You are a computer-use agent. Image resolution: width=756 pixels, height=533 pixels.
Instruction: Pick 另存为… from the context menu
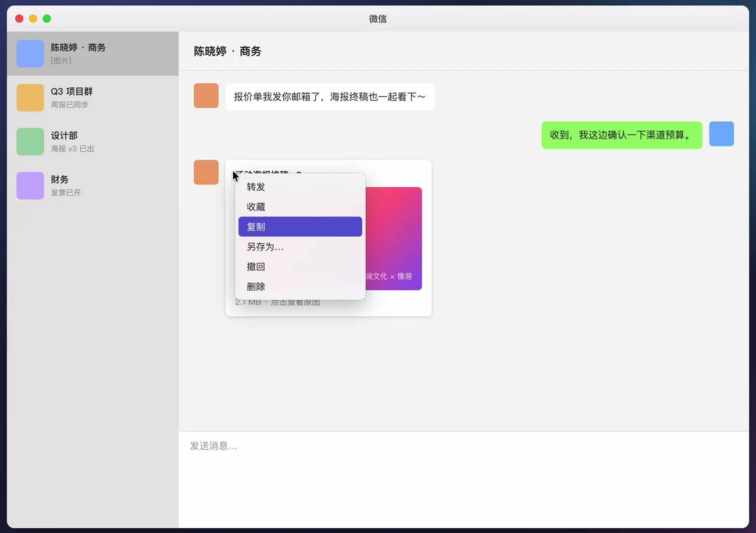300,247
